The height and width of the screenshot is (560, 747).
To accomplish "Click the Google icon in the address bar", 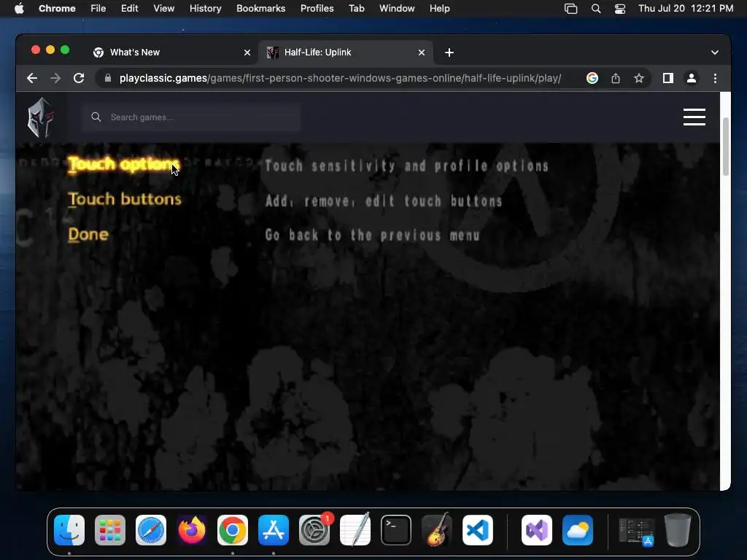I will (592, 78).
